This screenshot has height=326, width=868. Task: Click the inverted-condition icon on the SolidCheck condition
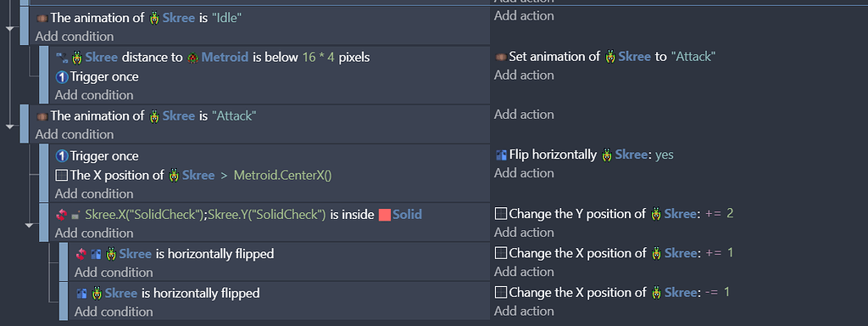click(x=61, y=215)
